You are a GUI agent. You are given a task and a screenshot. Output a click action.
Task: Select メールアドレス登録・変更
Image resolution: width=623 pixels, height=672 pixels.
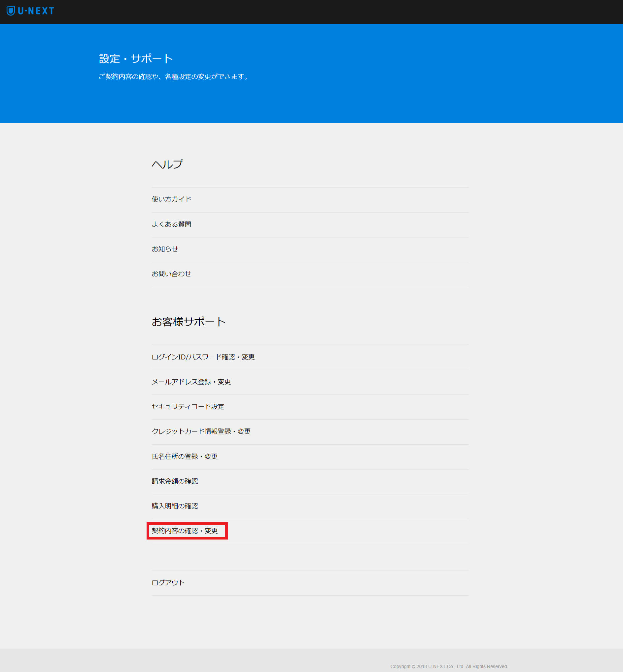pos(191,382)
